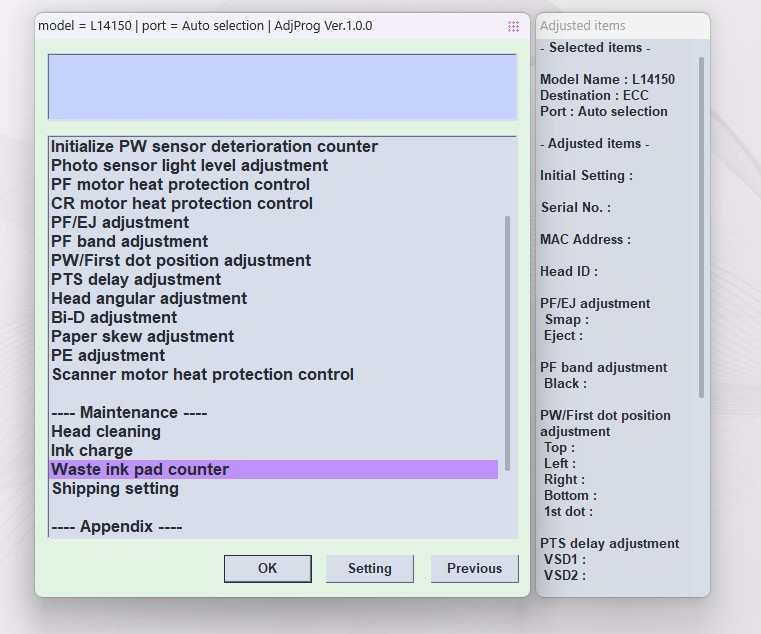Image resolution: width=761 pixels, height=634 pixels.
Task: Click the blue description box at top
Action: [282, 87]
